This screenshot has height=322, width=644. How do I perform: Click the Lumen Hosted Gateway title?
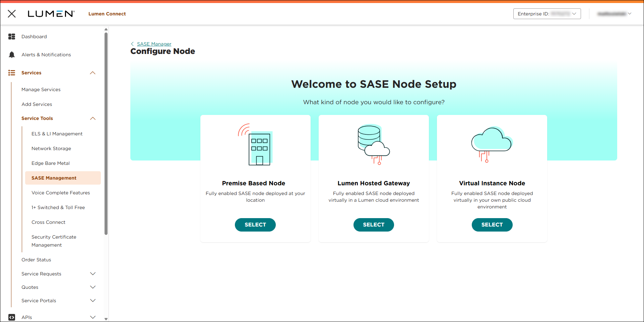point(374,183)
